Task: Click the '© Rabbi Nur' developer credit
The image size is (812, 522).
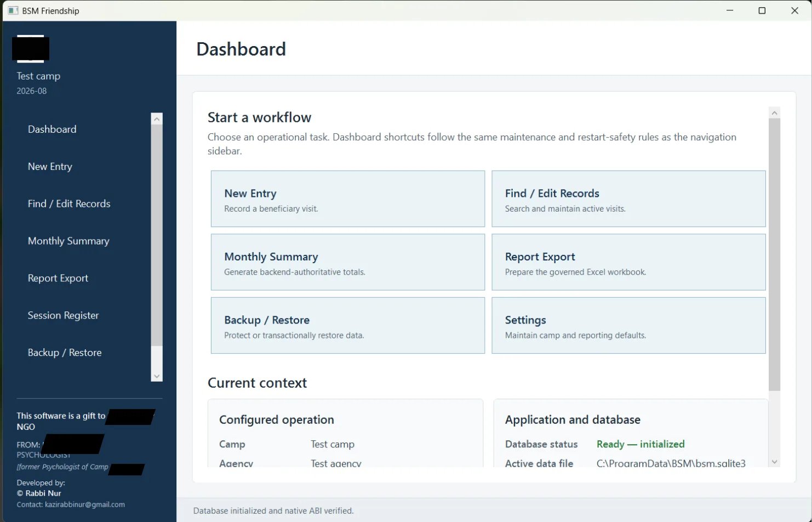Action: (39, 493)
